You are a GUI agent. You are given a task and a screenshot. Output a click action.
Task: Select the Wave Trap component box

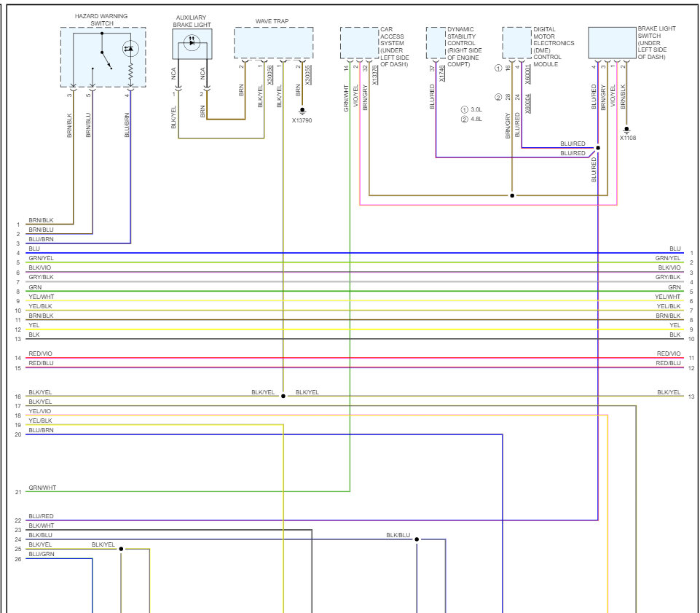[274, 43]
